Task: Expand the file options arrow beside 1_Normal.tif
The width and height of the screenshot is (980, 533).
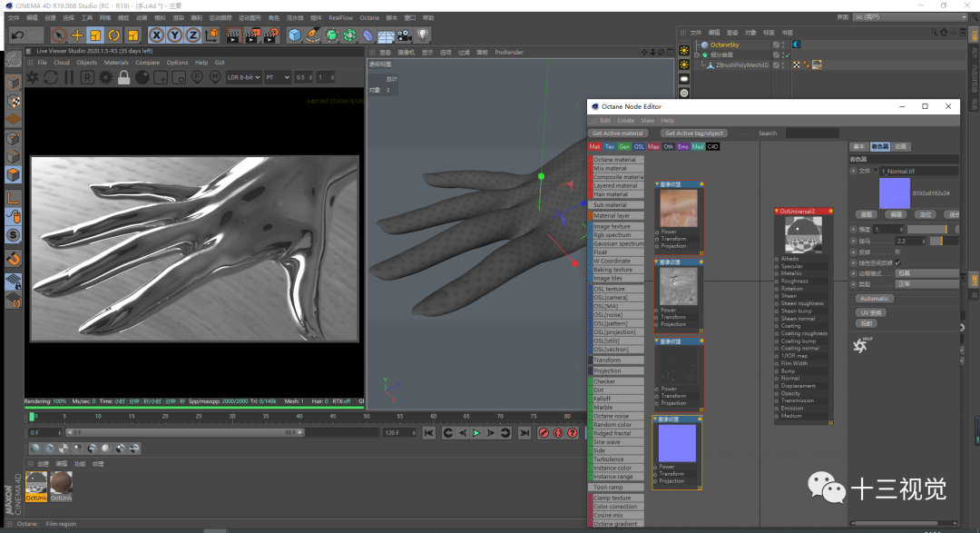Action: point(876,171)
